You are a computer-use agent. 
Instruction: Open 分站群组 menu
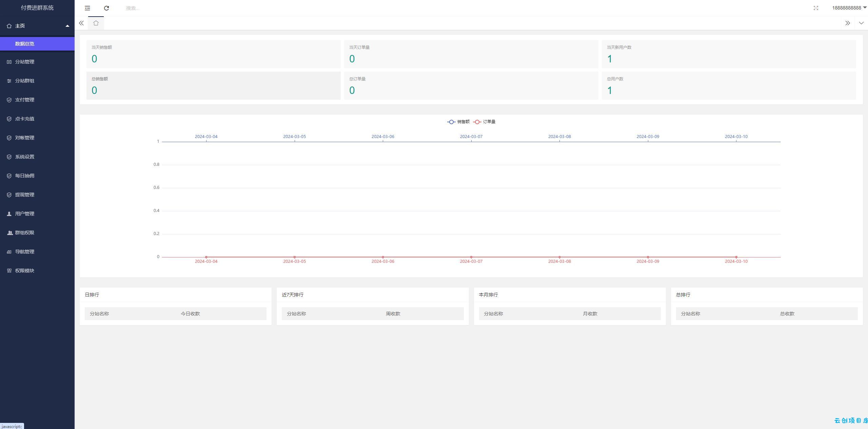pyautogui.click(x=37, y=81)
